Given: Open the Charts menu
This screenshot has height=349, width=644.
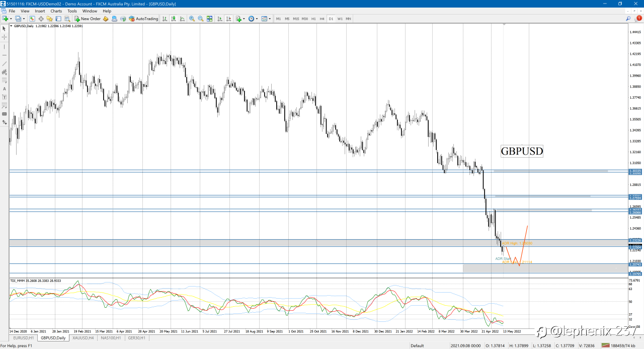Looking at the screenshot, I should (x=56, y=11).
